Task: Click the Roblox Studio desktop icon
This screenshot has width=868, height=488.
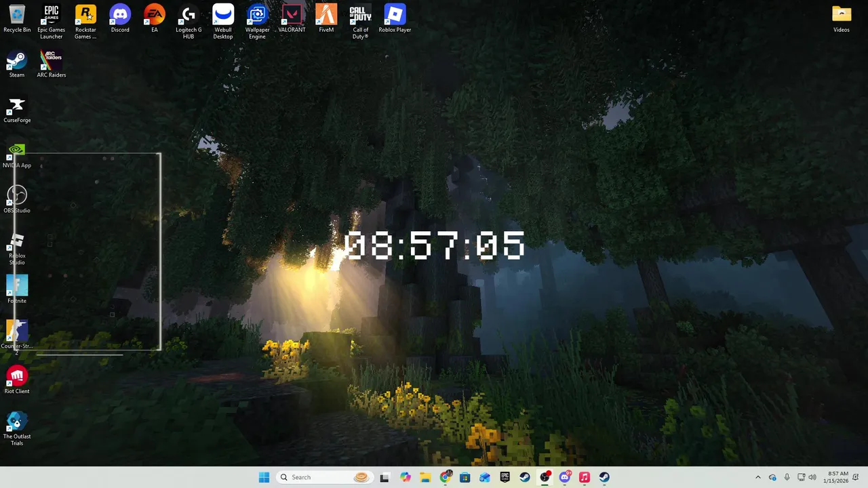Action: click(x=17, y=248)
